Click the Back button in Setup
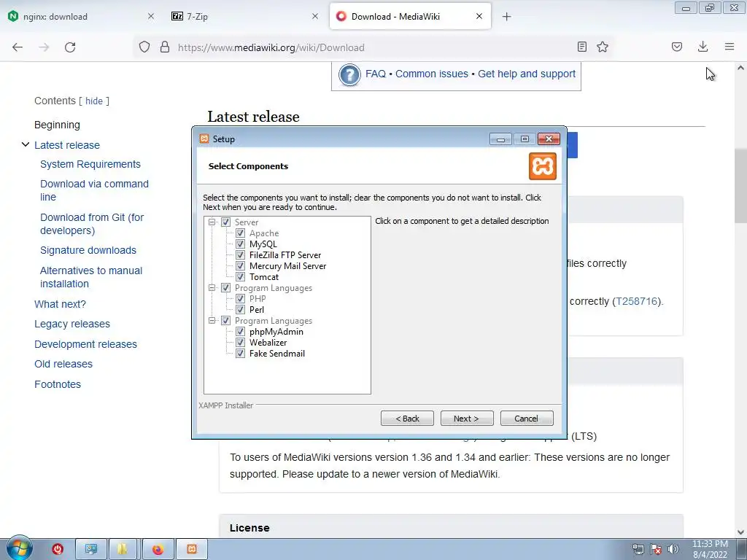Image resolution: width=747 pixels, height=560 pixels. coord(407,419)
